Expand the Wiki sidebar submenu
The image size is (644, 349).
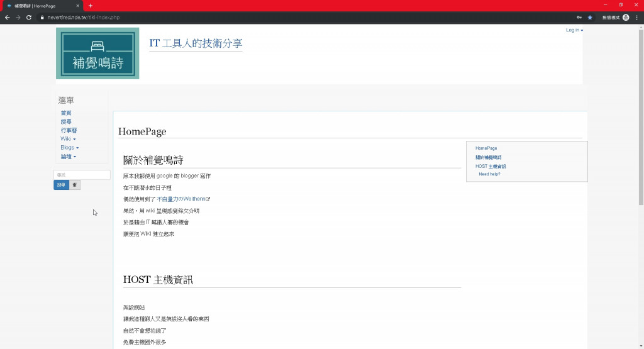click(68, 139)
